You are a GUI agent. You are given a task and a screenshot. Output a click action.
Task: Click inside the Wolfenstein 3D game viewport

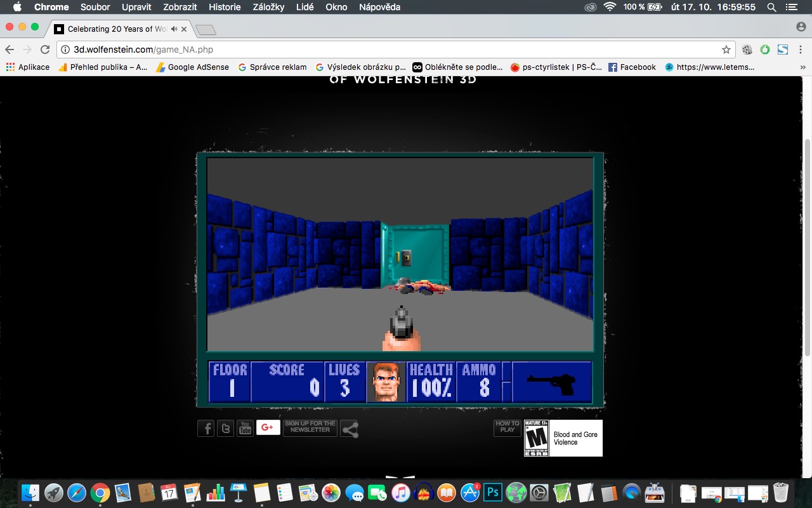tap(400, 254)
